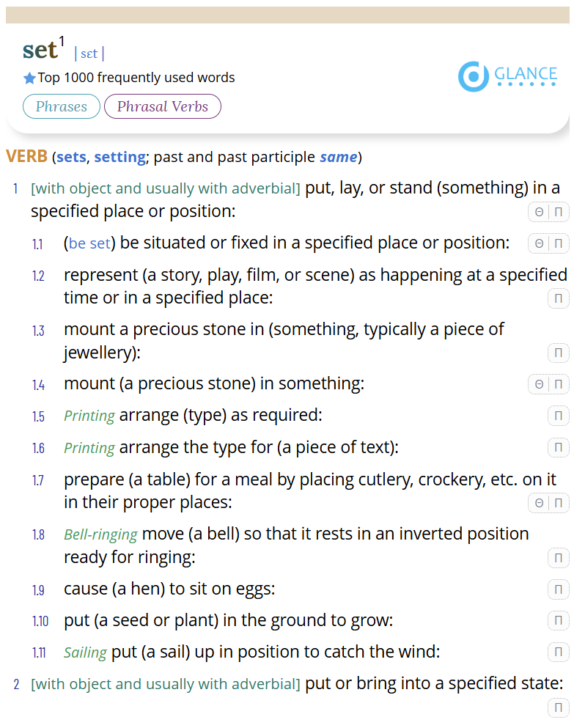Expand Π for sense 1.9 hen on eggs
This screenshot has height=728, width=574.
coord(559,589)
